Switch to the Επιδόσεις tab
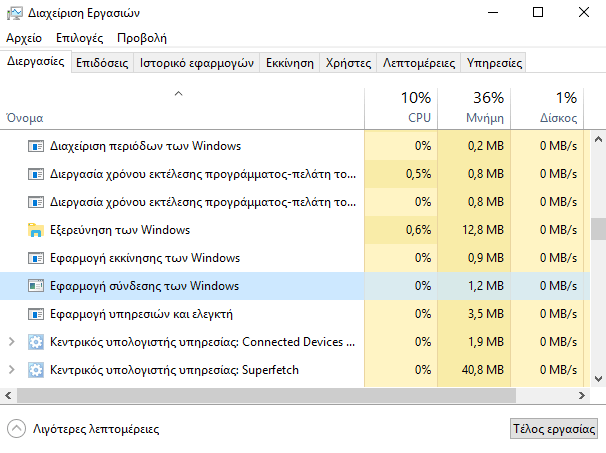This screenshot has width=606, height=453. point(102,63)
